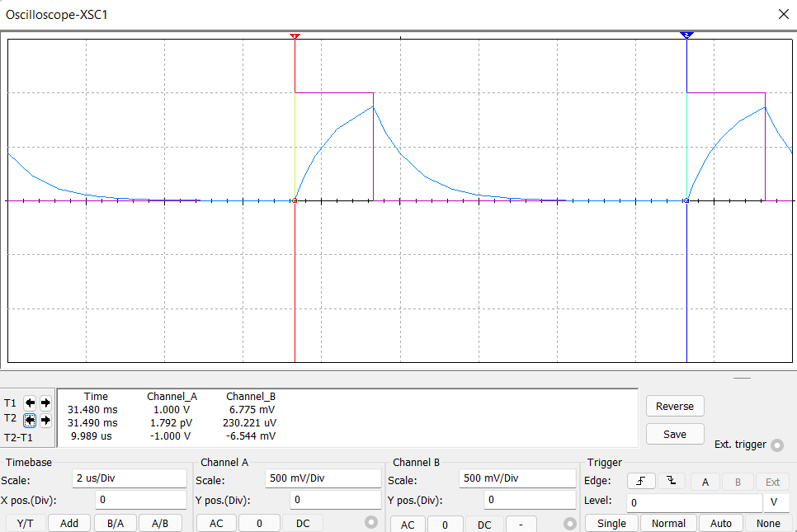
Task: Invert Channel B with minus button
Action: (x=521, y=525)
